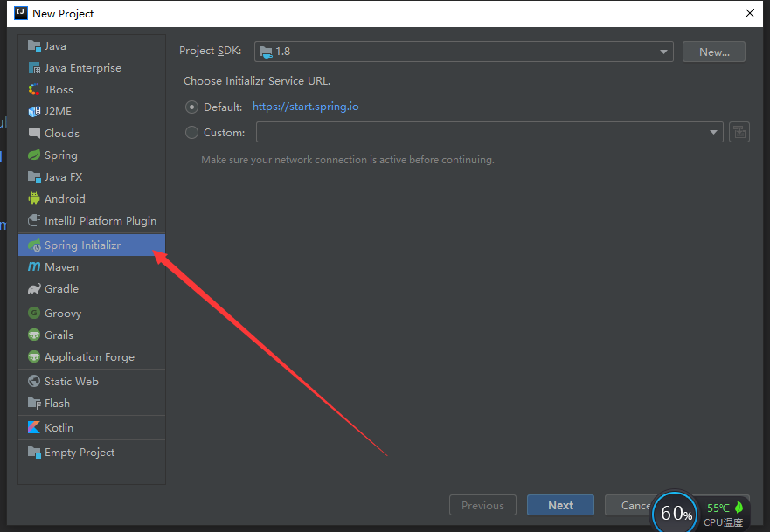770x532 pixels.
Task: Click the Application Forge label
Action: (89, 357)
